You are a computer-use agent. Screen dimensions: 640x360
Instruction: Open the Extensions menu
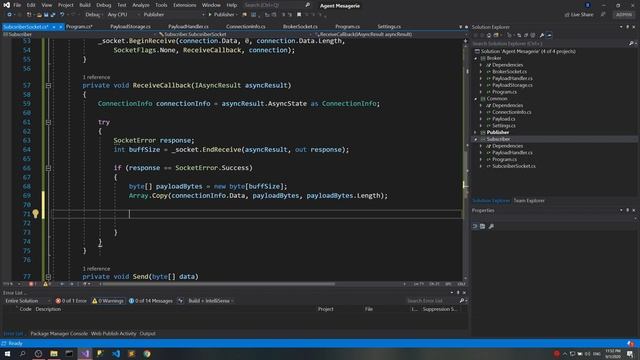click(x=184, y=5)
